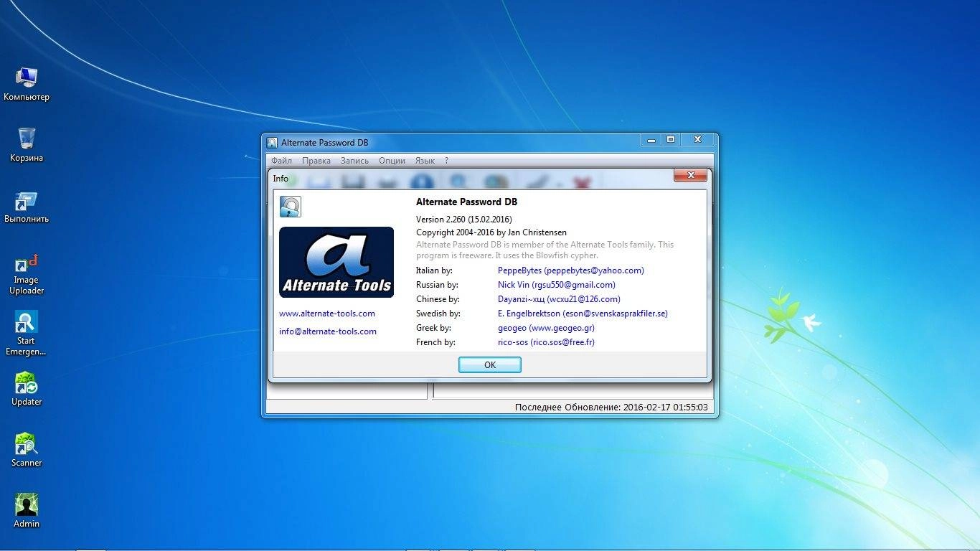Open the Запись menu
This screenshot has height=551, width=980.
pos(354,161)
